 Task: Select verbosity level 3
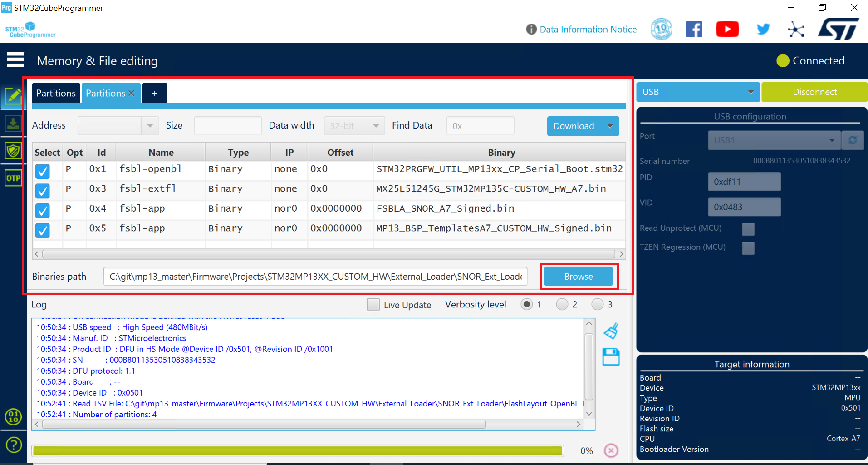tap(597, 304)
